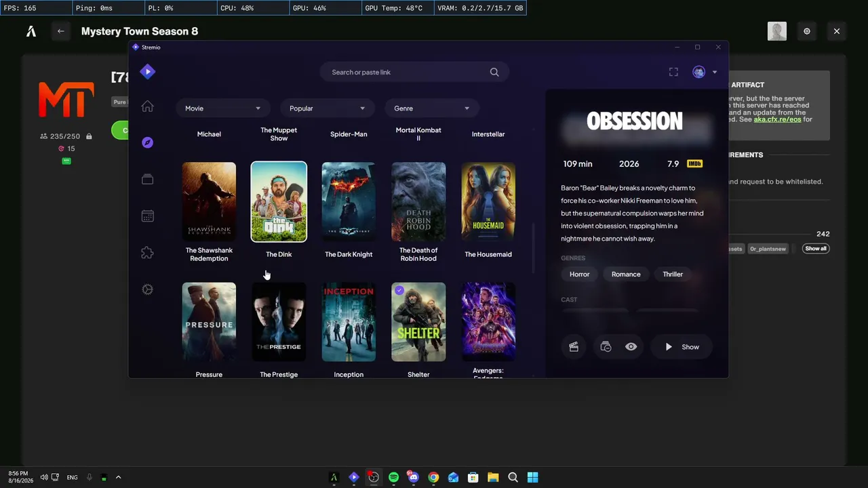Open Discord from the taskbar
The image size is (868, 488).
coord(413,477)
